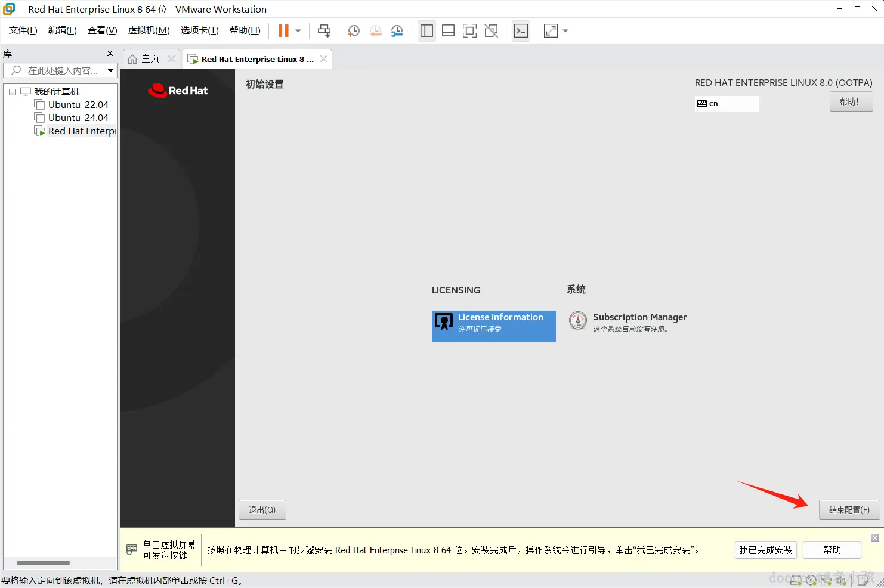The image size is (884, 588).
Task: Open the snapshot manager icon
Action: point(397,31)
